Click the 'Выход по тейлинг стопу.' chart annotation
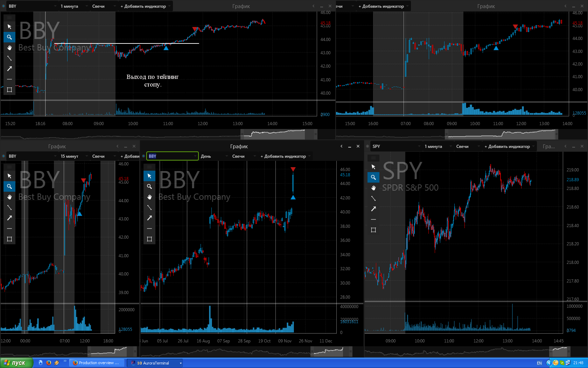Screen dimensions: 588x368 point(153,81)
